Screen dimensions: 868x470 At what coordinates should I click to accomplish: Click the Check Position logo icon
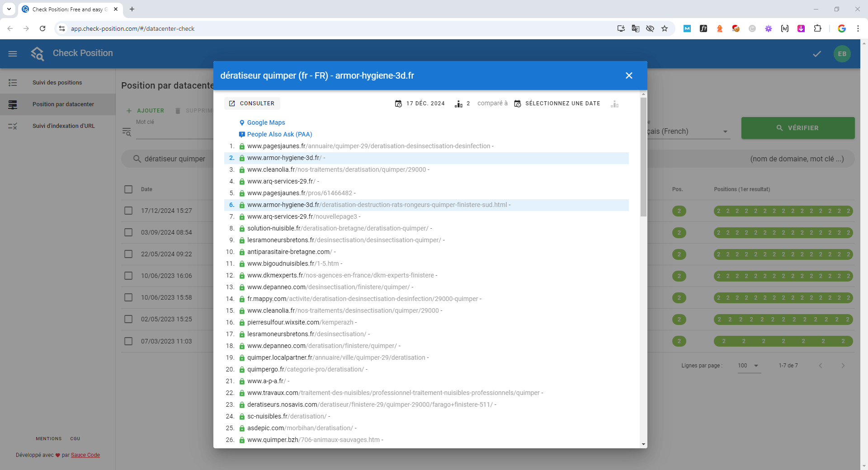pos(38,53)
